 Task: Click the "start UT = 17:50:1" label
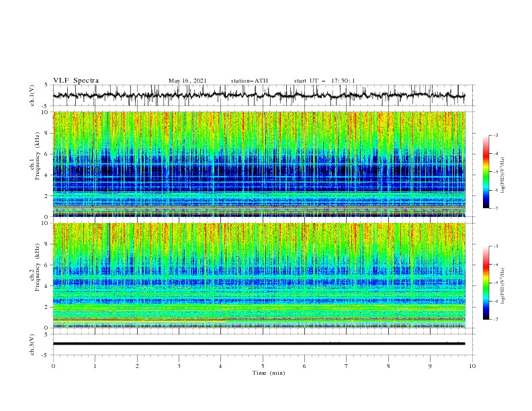324,81
